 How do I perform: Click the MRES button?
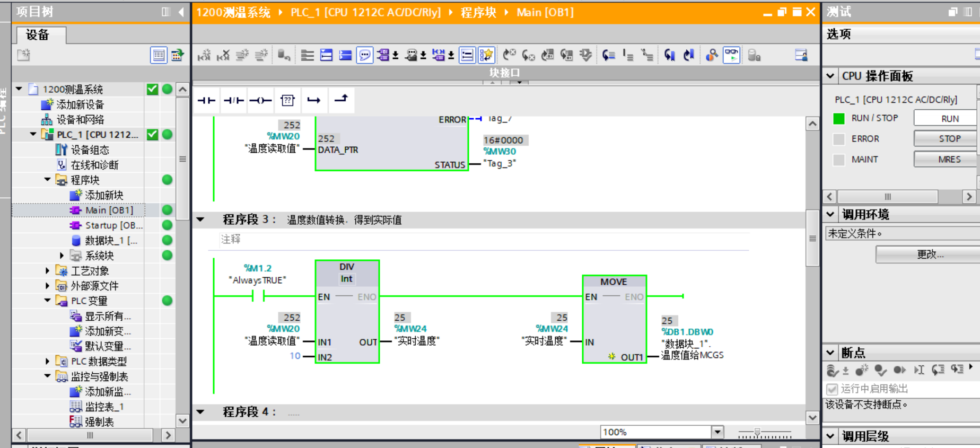tap(945, 159)
